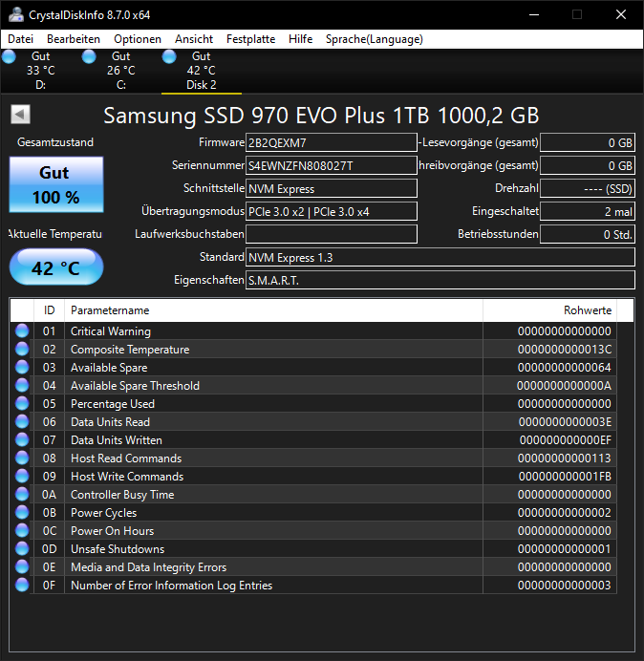Select Disk 2 status orb at 42 °C
The image size is (644, 661).
169,56
